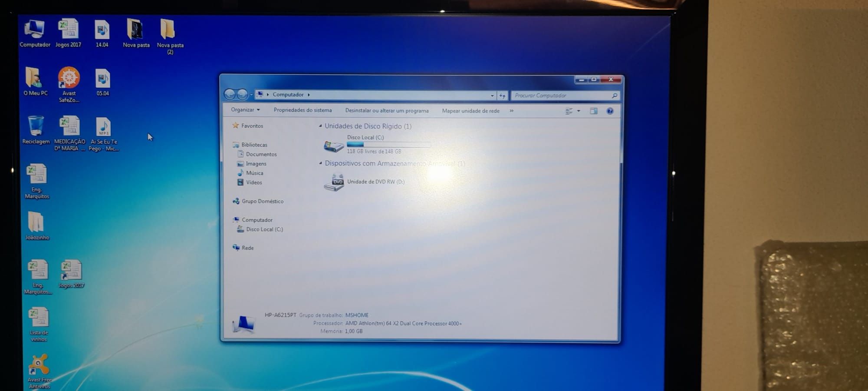Expand the Computador breadcrumb arrow
This screenshot has height=391, width=868.
coord(309,95)
